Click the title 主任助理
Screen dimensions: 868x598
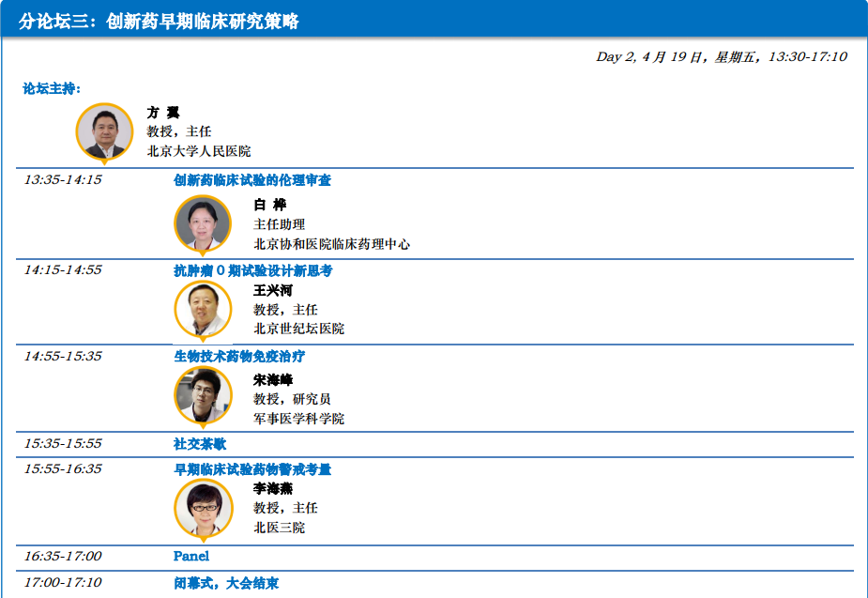pos(280,224)
